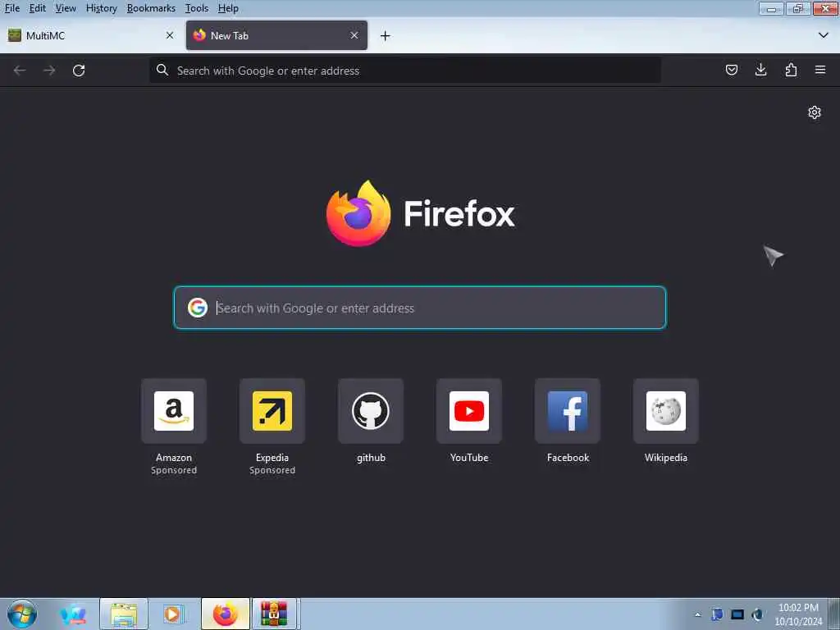Open the History menu
840x630 pixels.
101,8
